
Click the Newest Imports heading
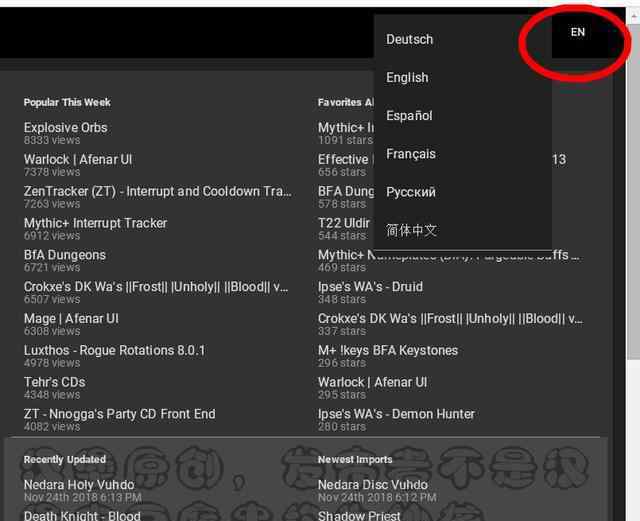coord(355,459)
